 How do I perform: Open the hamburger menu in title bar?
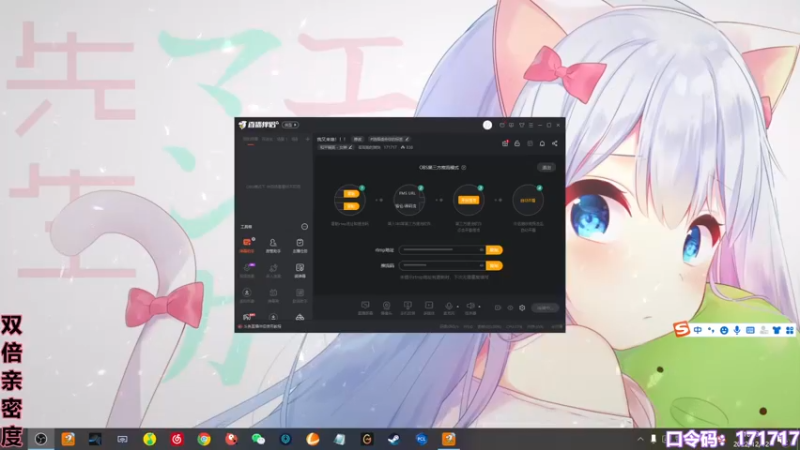531,125
